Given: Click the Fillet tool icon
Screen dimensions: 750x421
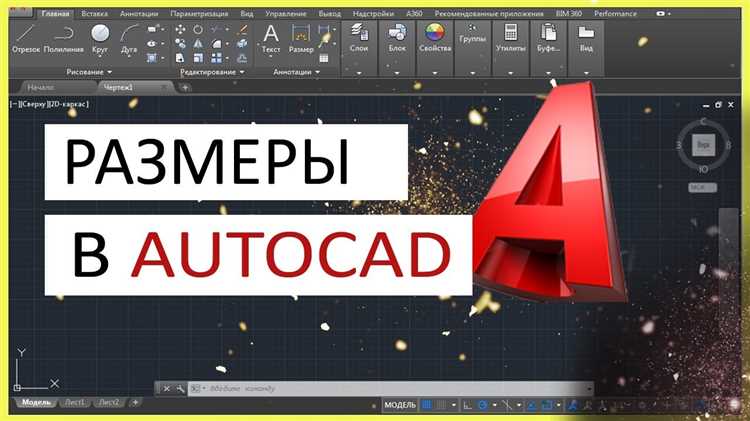Looking at the screenshot, I should (x=217, y=44).
